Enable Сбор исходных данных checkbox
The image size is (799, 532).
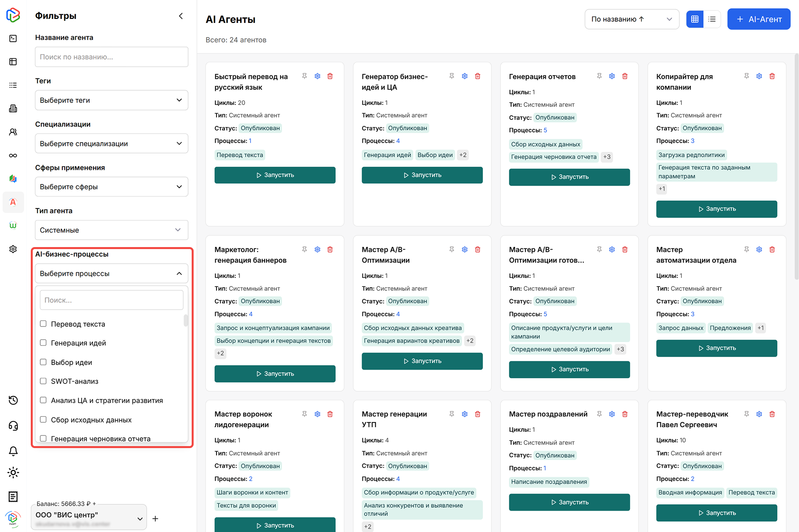point(43,419)
